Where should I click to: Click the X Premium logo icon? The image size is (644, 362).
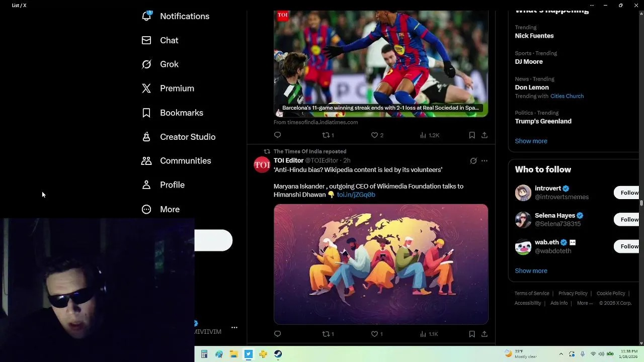146,88
